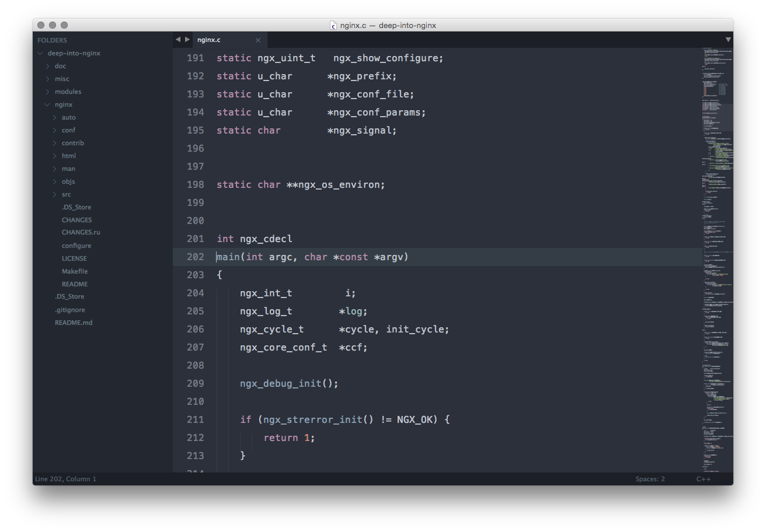Place cursor on *ngx_signal declaration
This screenshot has width=766, height=532.
tap(362, 130)
